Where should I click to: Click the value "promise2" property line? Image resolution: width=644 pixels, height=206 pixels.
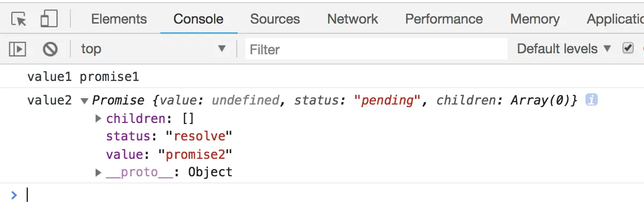click(169, 154)
